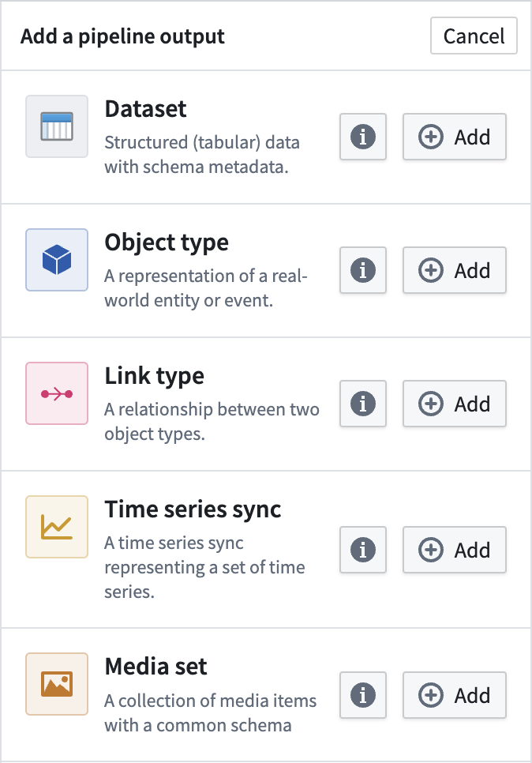Click the Media set picture icon

[x=56, y=682]
